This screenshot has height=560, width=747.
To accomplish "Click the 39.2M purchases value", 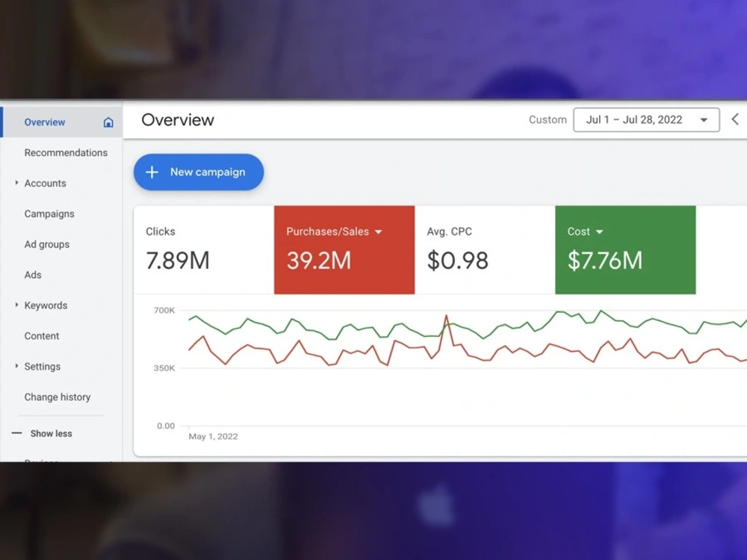I will (319, 261).
